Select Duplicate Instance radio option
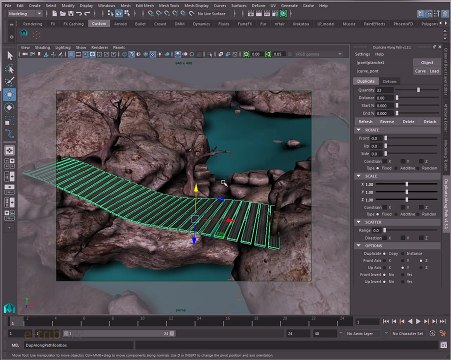451x360 pixels. coord(403,254)
